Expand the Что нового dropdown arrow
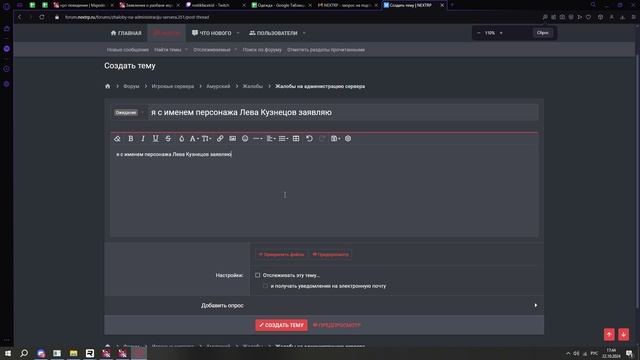 click(x=238, y=33)
